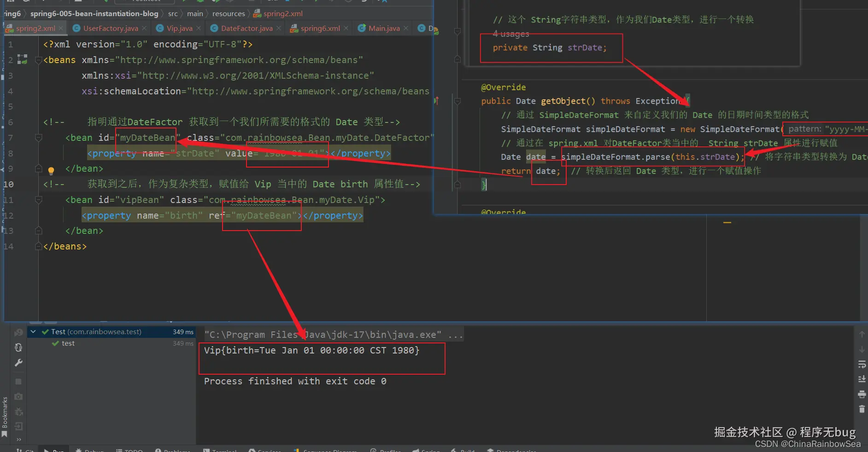This screenshot has height=452, width=868.
Task: Click the closing </beans> tag text
Action: (65, 246)
